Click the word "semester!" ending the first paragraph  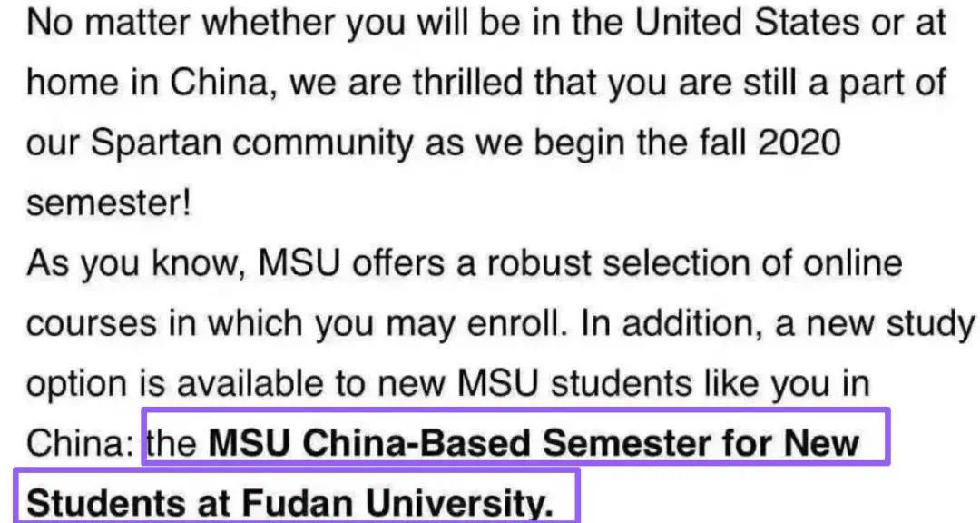pos(109,203)
